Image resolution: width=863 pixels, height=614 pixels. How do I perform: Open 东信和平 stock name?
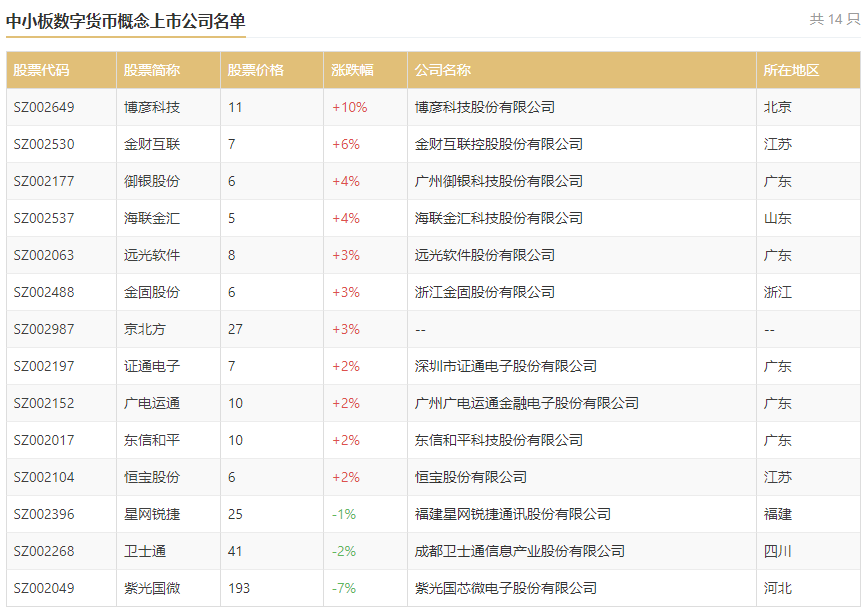152,440
